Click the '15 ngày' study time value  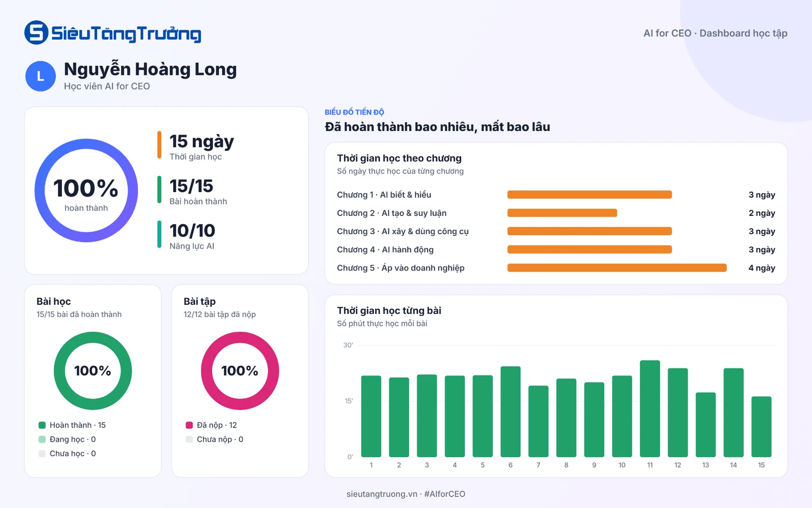[201, 142]
